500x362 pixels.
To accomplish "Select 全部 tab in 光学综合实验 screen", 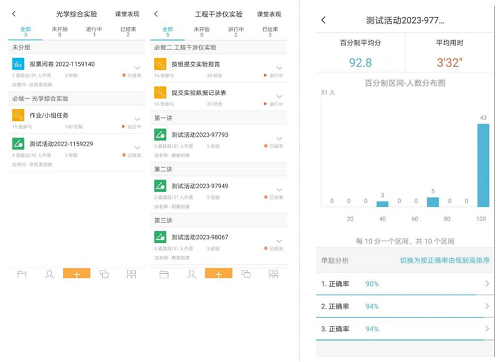I will tap(26, 32).
